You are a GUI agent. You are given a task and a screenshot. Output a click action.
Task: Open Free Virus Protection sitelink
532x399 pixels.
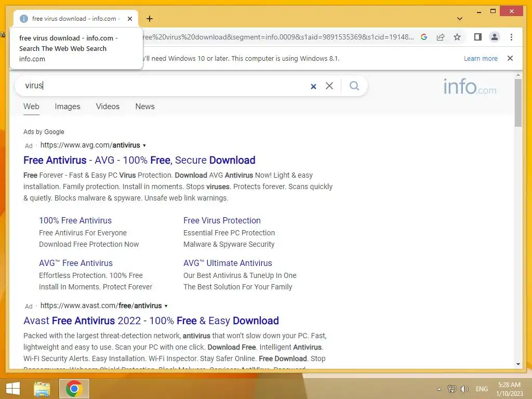[222, 220]
